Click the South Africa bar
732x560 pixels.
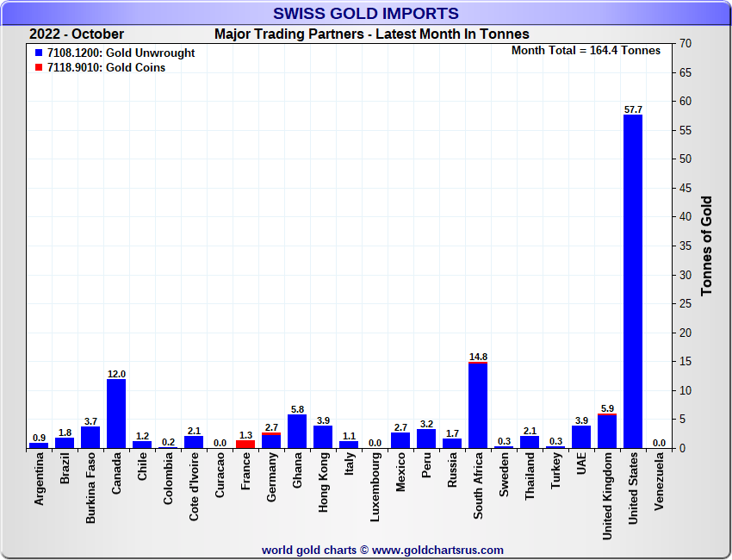(478, 405)
